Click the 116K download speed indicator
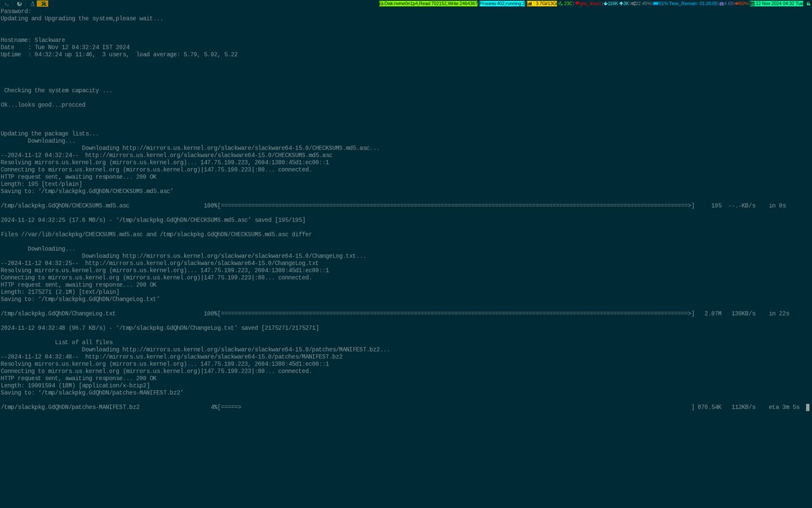The height and width of the screenshot is (508, 812). [x=610, y=3]
